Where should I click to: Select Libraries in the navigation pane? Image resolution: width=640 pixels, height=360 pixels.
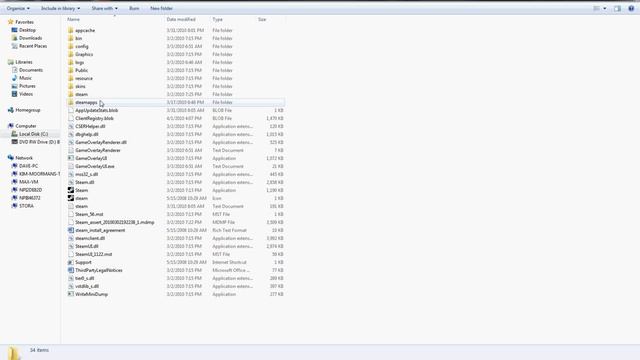click(24, 62)
